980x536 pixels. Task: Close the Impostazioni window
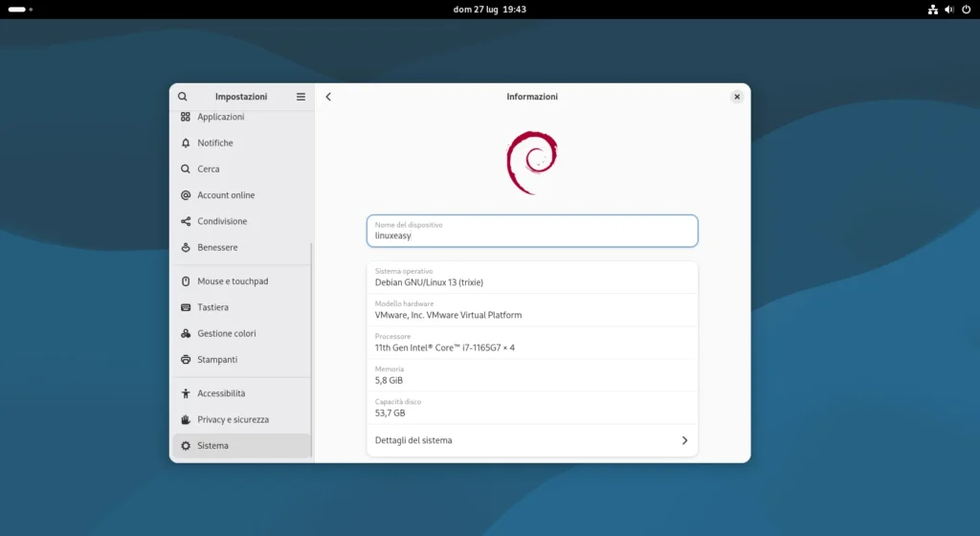[737, 97]
